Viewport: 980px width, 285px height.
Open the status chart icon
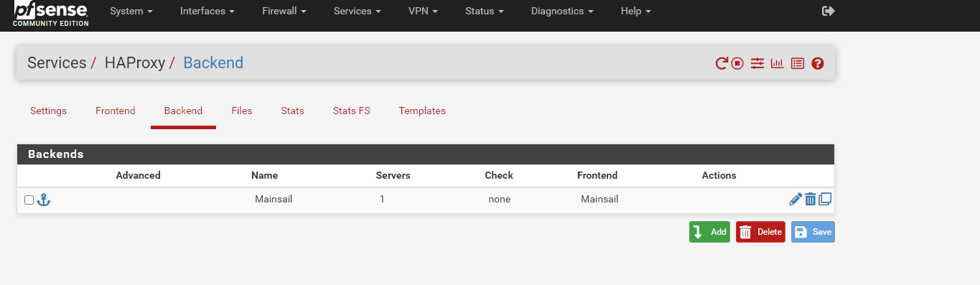[777, 64]
